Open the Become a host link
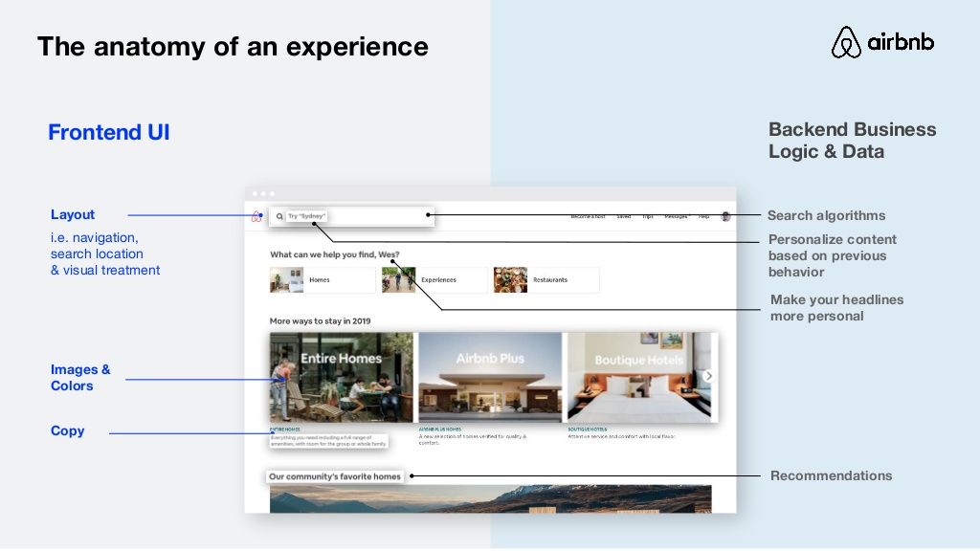The width and height of the screenshot is (980, 551). pos(588,217)
